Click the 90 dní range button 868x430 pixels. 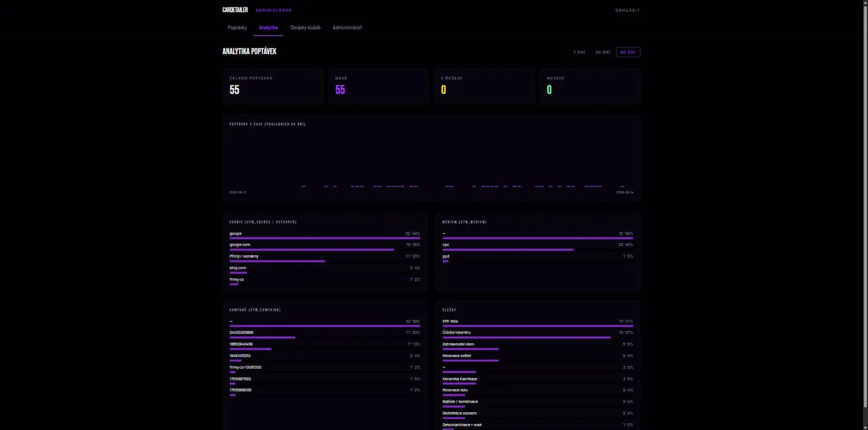click(628, 52)
